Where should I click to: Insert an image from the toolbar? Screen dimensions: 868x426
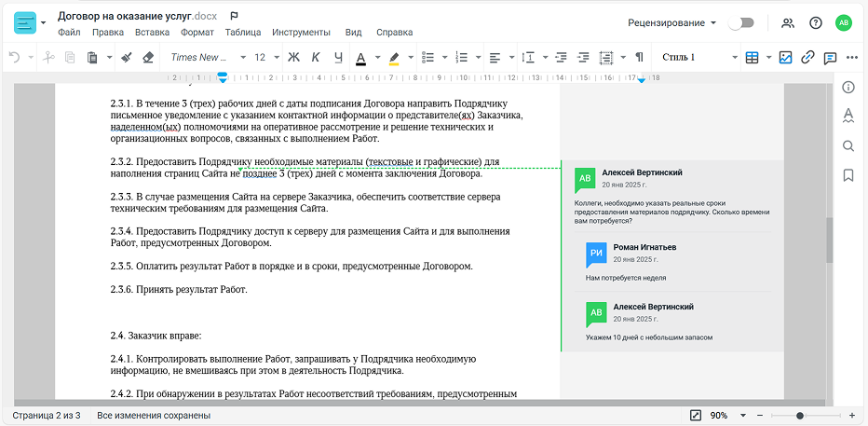pos(785,58)
